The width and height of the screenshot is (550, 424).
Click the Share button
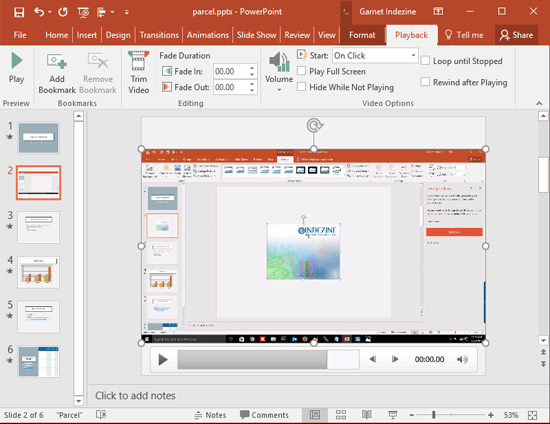coord(516,35)
